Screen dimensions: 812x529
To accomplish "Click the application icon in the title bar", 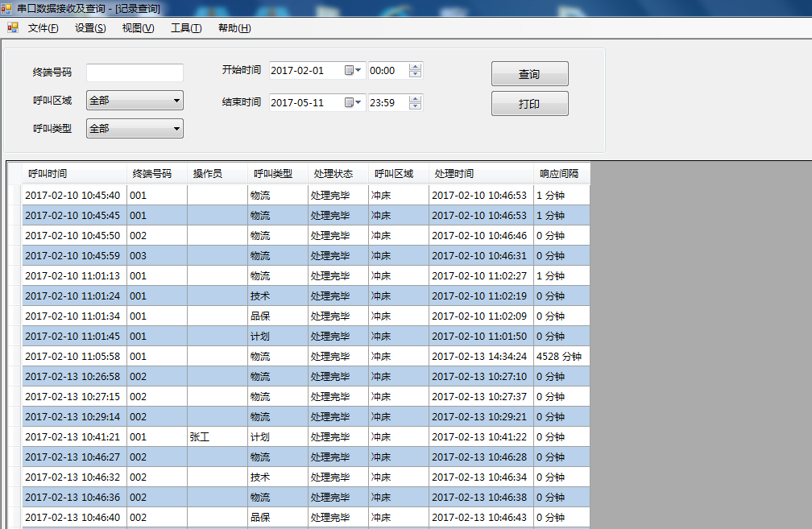I will pyautogui.click(x=6, y=8).
